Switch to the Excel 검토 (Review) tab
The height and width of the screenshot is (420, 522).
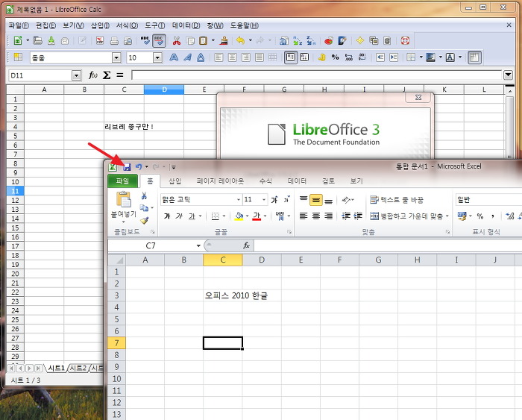pos(328,181)
